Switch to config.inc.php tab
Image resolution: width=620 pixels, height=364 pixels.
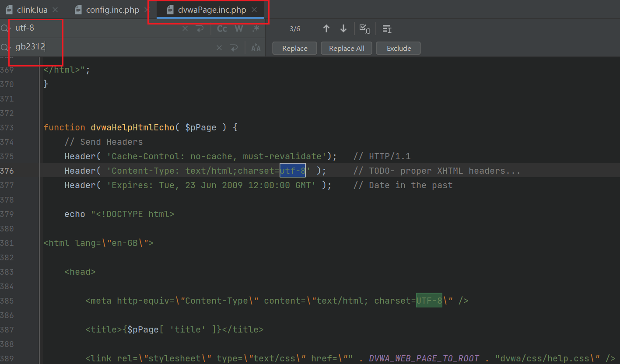(112, 10)
